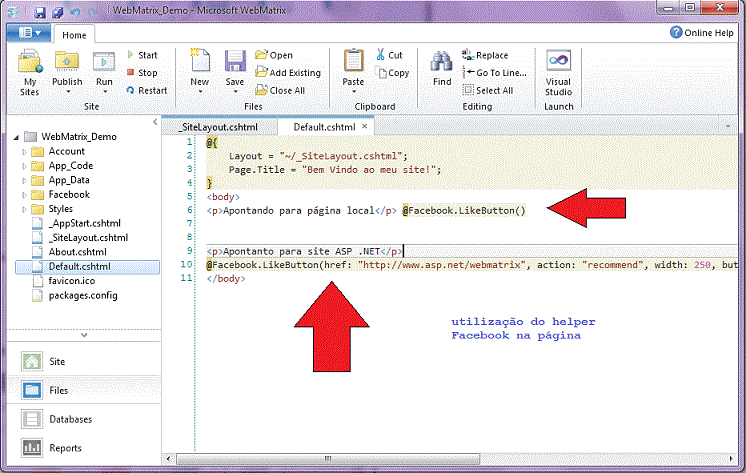Click the Publish ribbon icon
Viewport: 746px width, 473px height.
point(67,62)
